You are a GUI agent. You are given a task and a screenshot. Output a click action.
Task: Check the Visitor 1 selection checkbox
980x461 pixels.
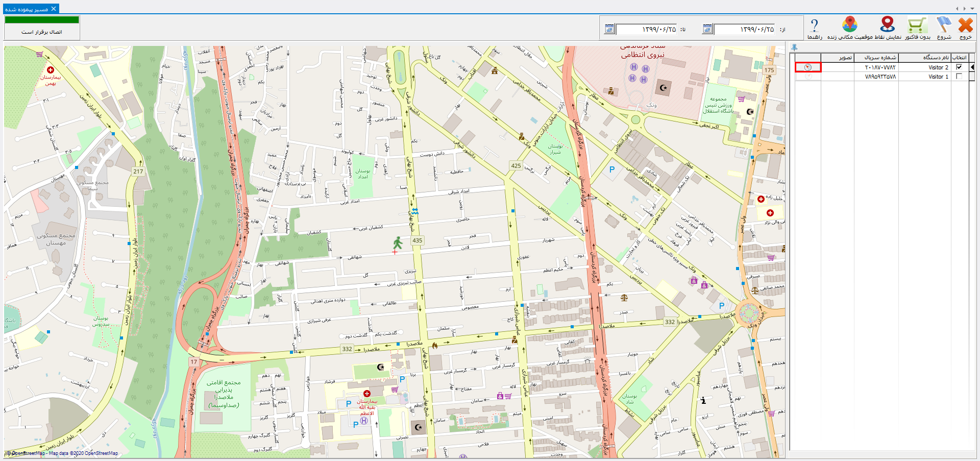coord(959,77)
